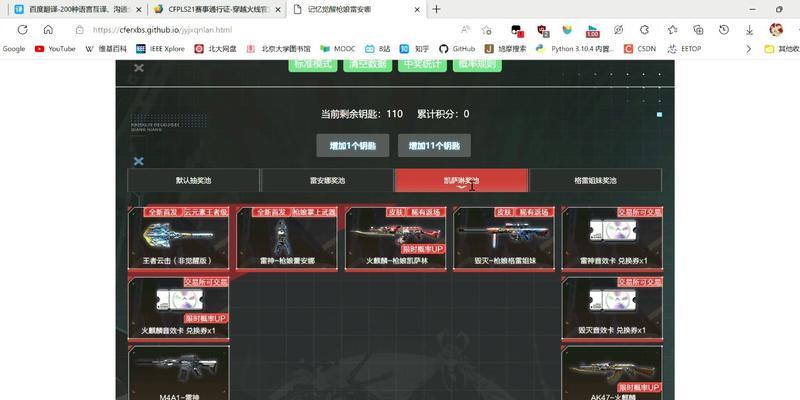Image resolution: width=800 pixels, height=400 pixels.
Task: Select the 格雷姐妹奖池 tab
Action: point(595,181)
